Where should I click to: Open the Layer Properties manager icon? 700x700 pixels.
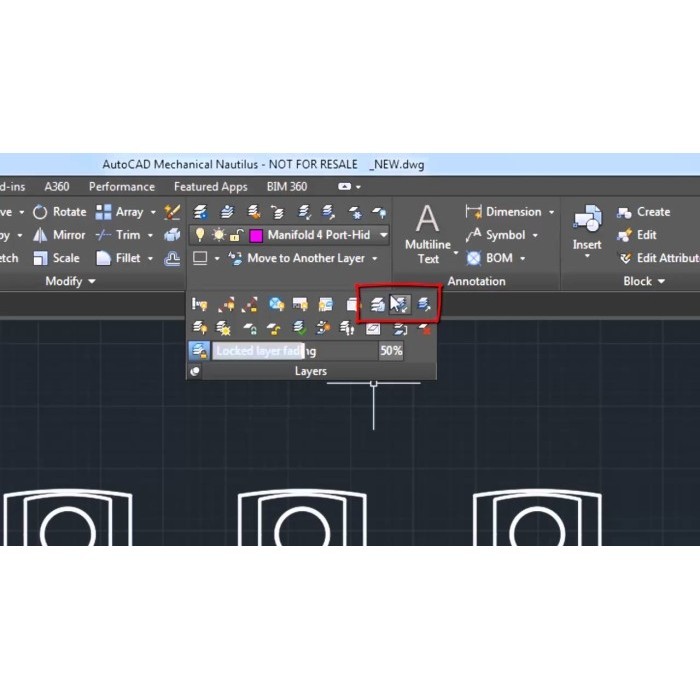coord(200,212)
